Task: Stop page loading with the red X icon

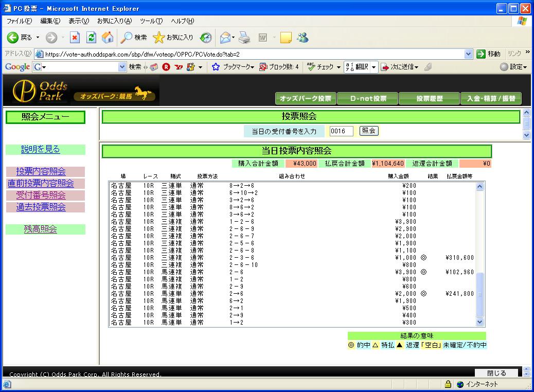Action: click(x=75, y=38)
